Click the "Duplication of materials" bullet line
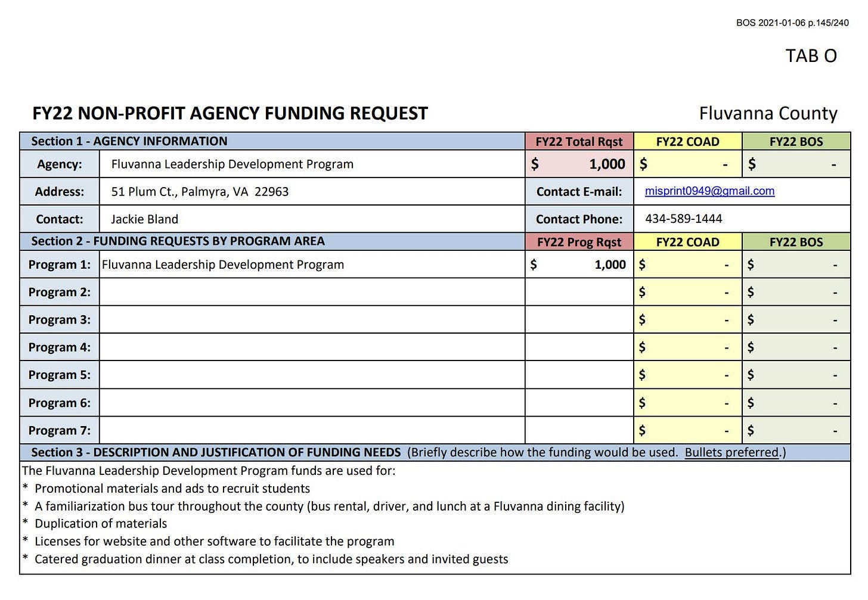The image size is (868, 600). click(101, 524)
